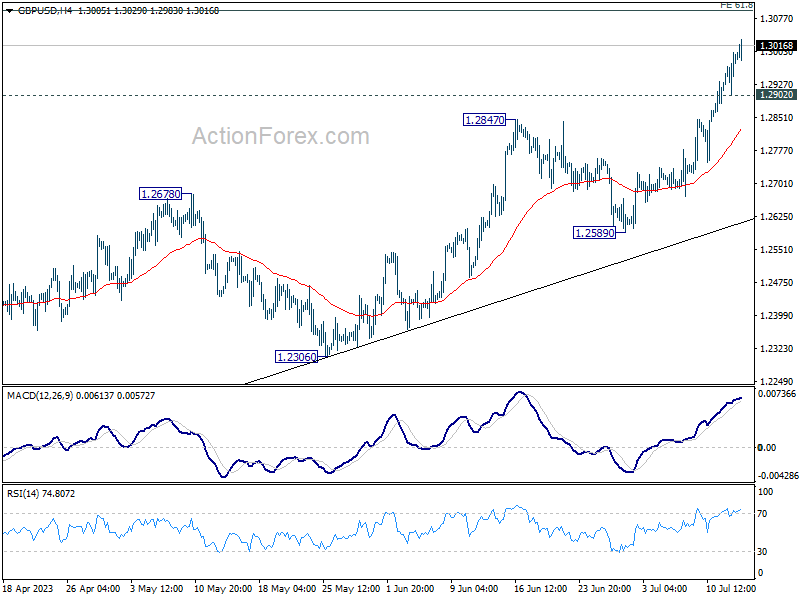
Task: Select the 25 May 12:00 date label
Action: pos(351,589)
